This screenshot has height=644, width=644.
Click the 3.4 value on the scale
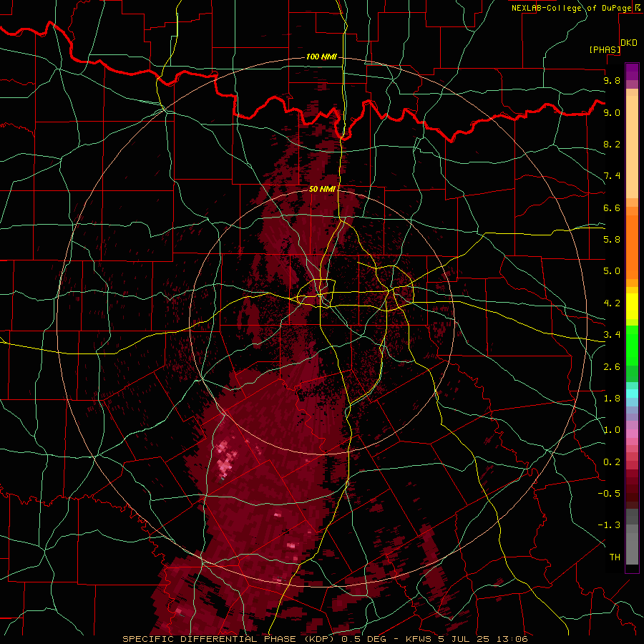click(x=612, y=335)
